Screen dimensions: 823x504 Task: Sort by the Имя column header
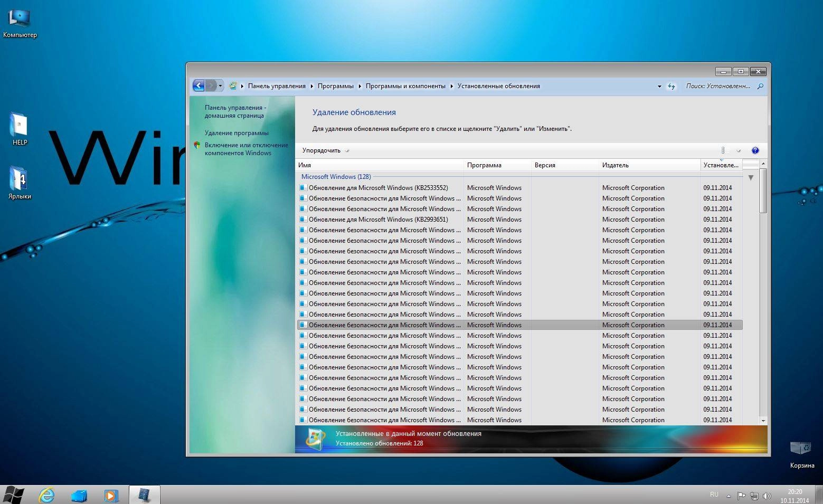[379, 165]
